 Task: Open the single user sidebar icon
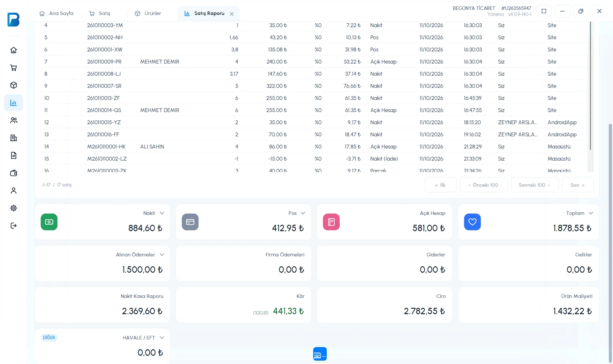point(13,191)
